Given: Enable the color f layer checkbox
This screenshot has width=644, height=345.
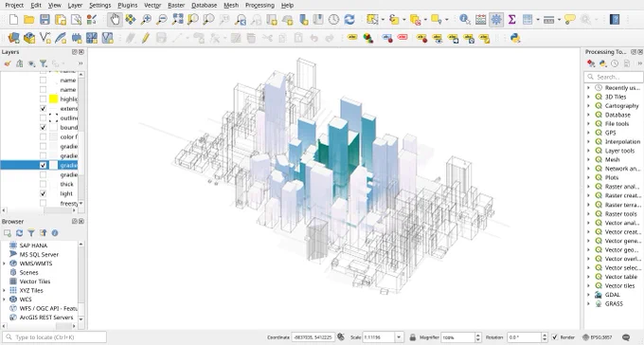Looking at the screenshot, I should pos(44,136).
